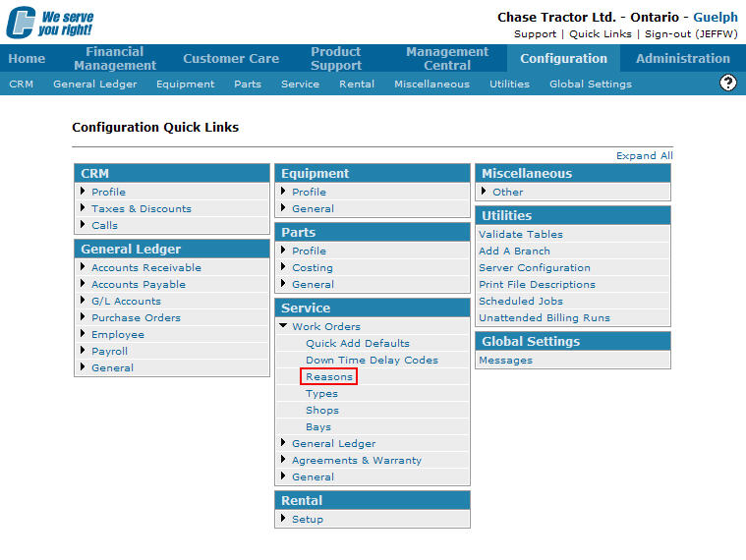746x560 pixels.
Task: Open CRM submenu item
Action: [x=22, y=84]
